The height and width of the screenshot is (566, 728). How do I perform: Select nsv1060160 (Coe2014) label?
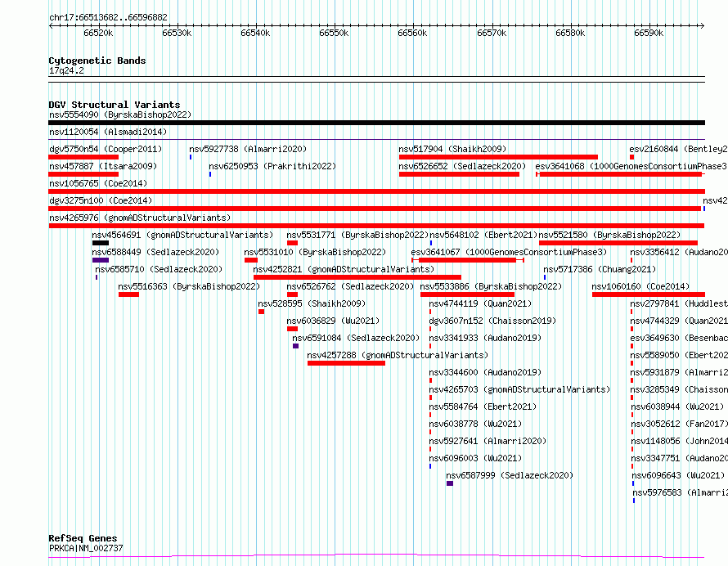pyautogui.click(x=640, y=286)
